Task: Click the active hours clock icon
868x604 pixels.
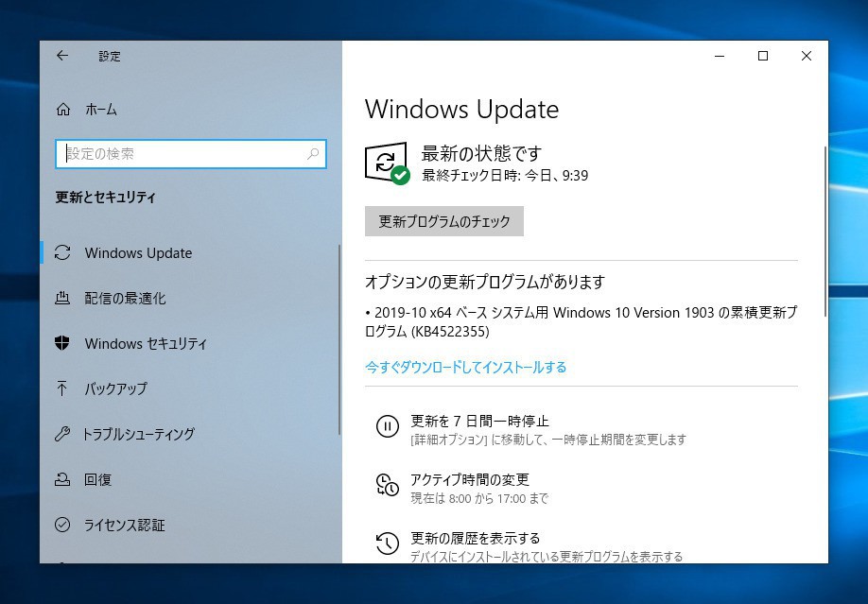Action: (x=387, y=485)
